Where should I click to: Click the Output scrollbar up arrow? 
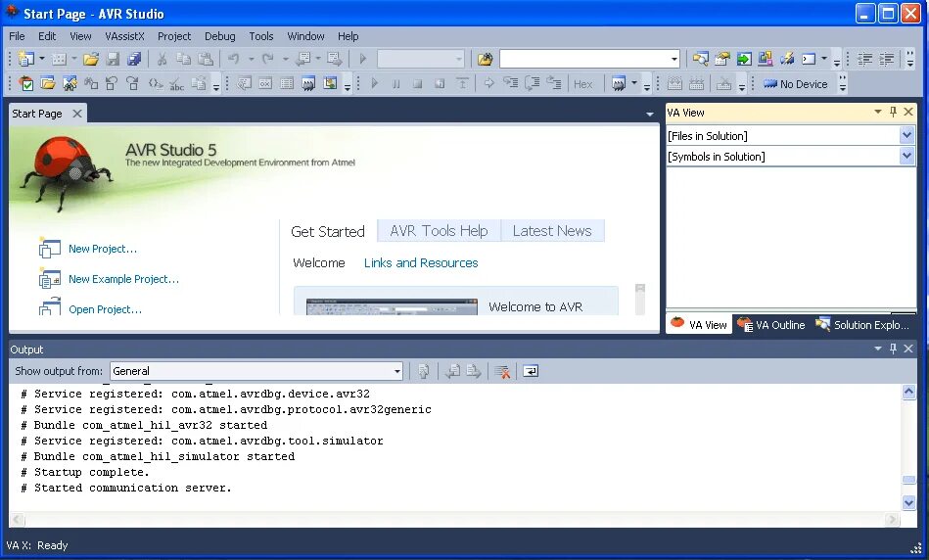[908, 392]
